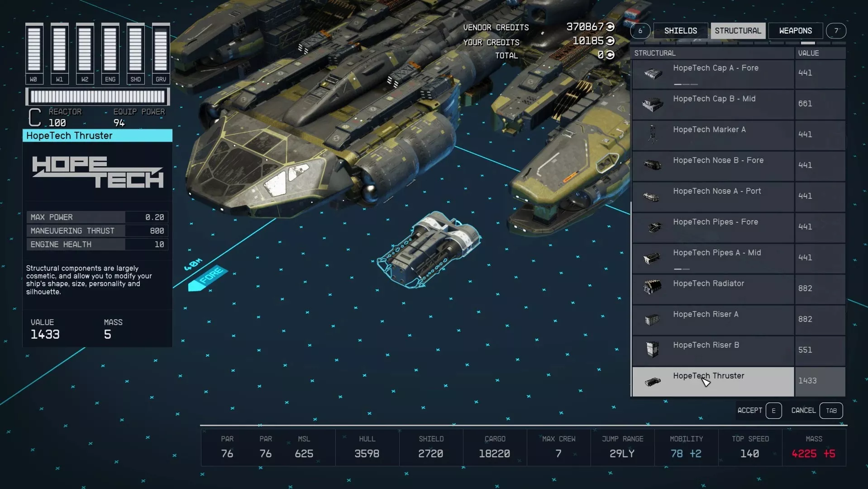Click the TAB key hint beside CANCEL
This screenshot has width=868, height=489.
click(x=831, y=411)
